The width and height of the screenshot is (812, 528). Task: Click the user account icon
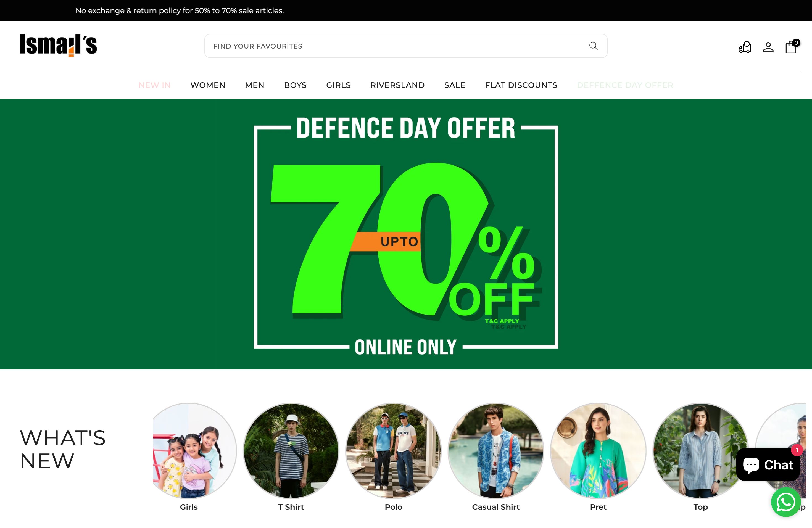[x=768, y=46]
